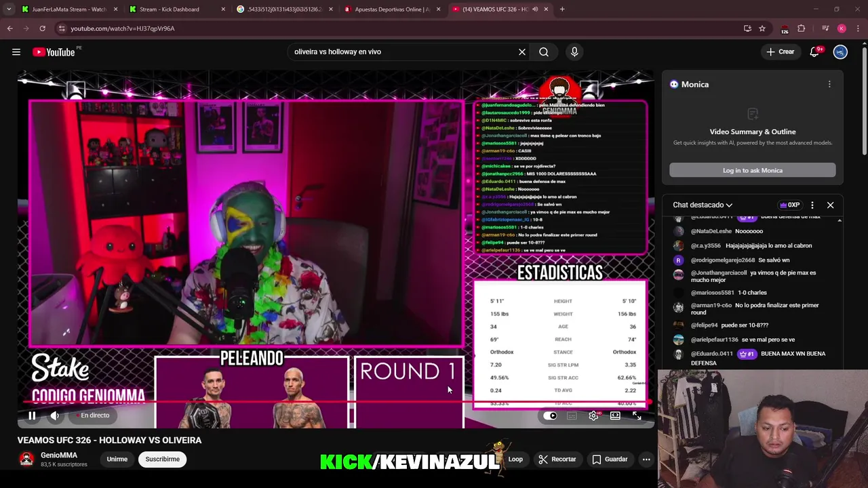This screenshot has width=868, height=488.
Task: Save video with Guardar button
Action: pos(610,459)
